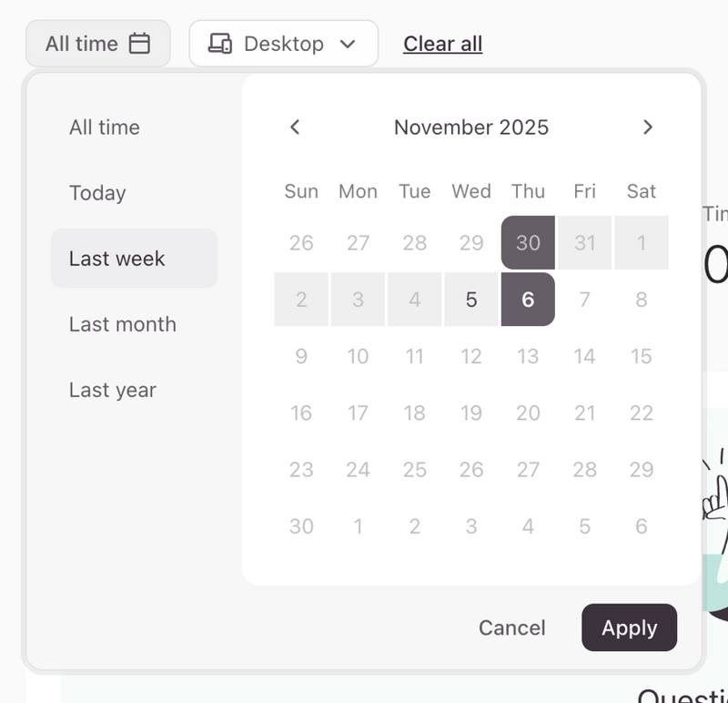
Task: Click the Cancel button
Action: pyautogui.click(x=511, y=627)
